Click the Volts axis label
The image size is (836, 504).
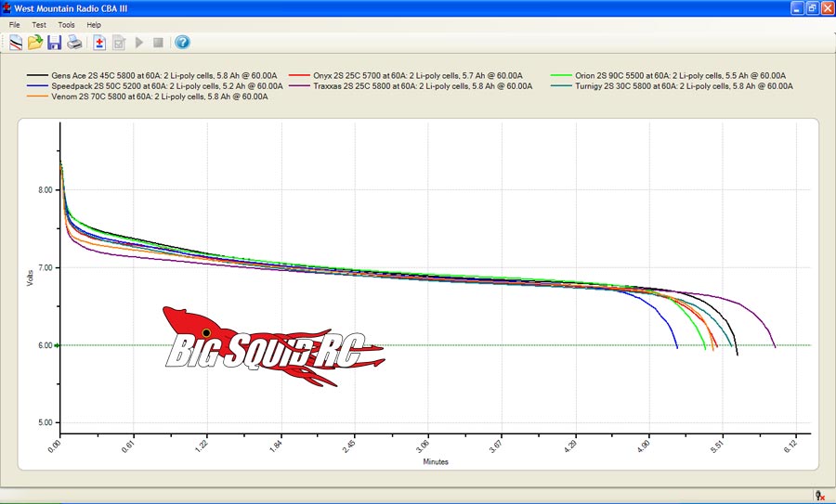coord(30,278)
